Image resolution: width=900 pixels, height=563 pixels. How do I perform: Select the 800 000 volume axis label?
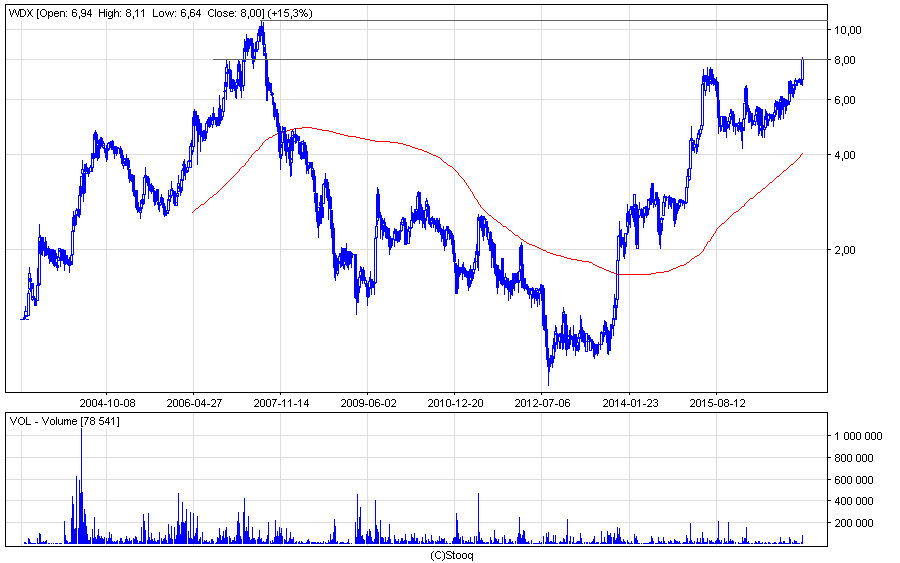click(x=856, y=459)
